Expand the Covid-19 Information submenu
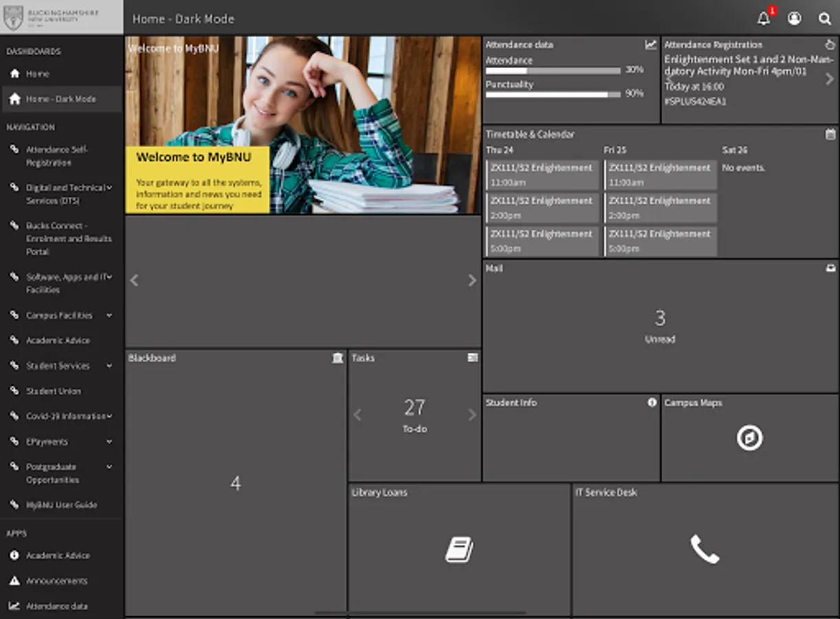Viewport: 840px width, 619px height. tap(109, 416)
